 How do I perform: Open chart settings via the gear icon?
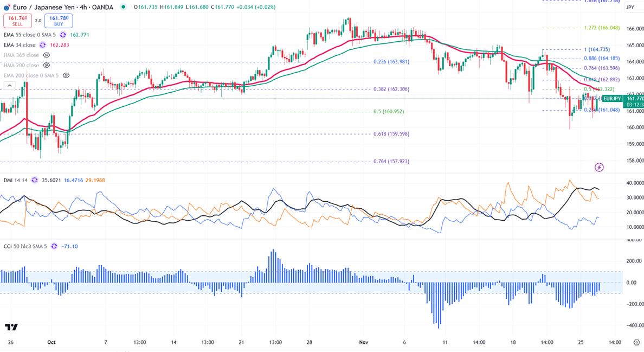[636, 342]
